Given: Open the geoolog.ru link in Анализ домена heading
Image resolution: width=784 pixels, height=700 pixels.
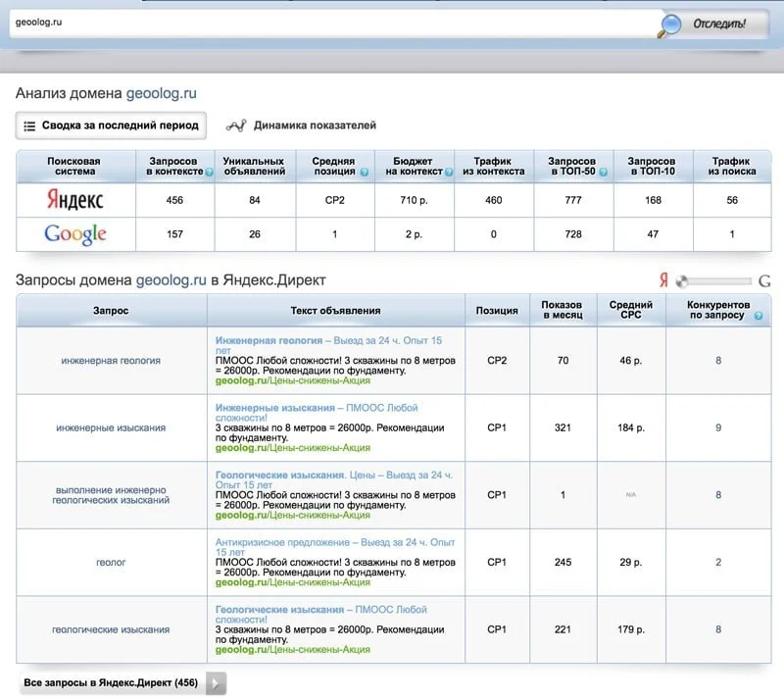Looking at the screenshot, I should [x=161, y=93].
